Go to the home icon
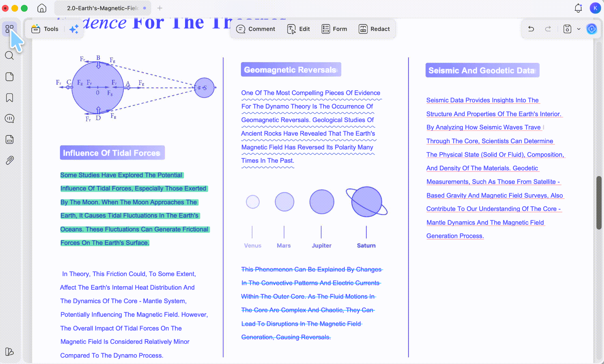The image size is (604, 364). pos(42,8)
